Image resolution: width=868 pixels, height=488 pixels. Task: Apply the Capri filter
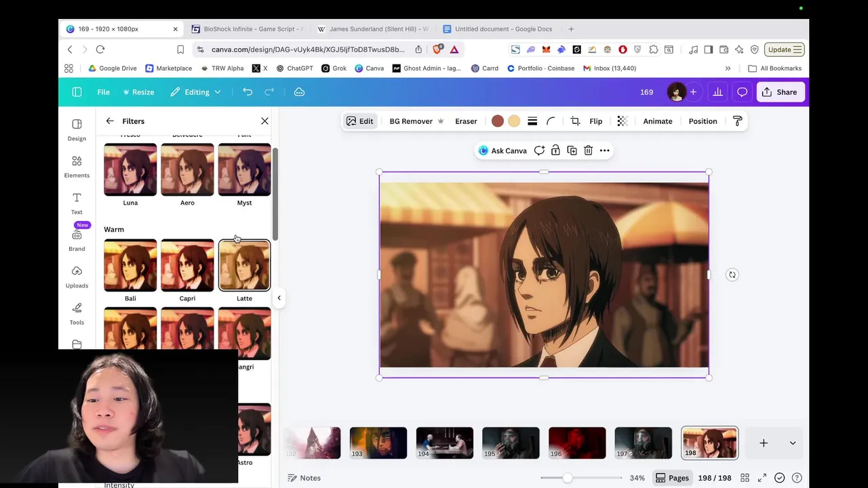pyautogui.click(x=187, y=266)
